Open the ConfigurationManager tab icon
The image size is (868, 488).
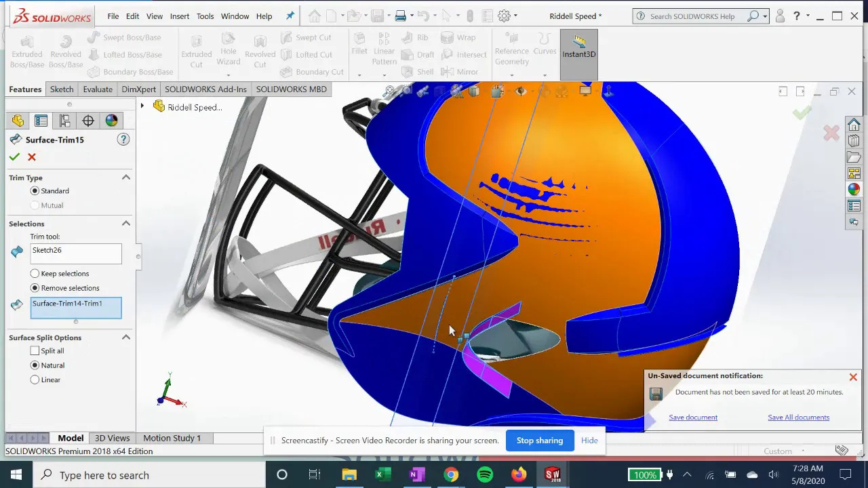(x=64, y=121)
